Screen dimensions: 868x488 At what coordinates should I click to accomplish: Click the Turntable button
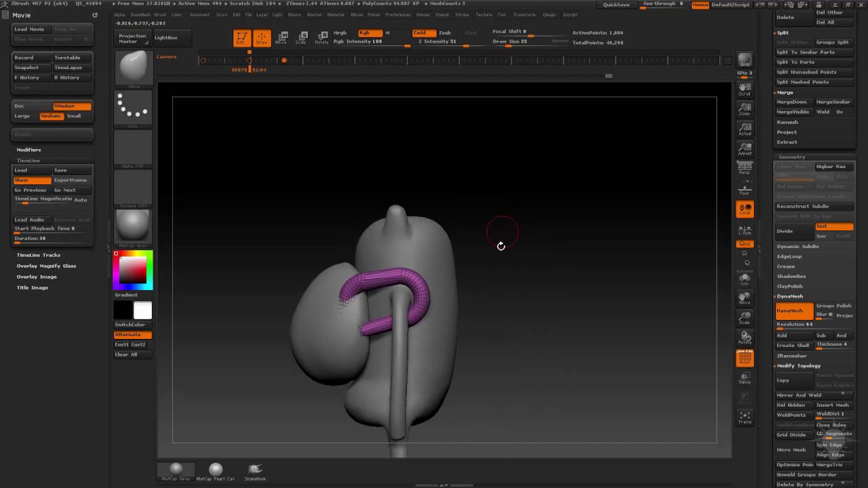[x=72, y=58]
